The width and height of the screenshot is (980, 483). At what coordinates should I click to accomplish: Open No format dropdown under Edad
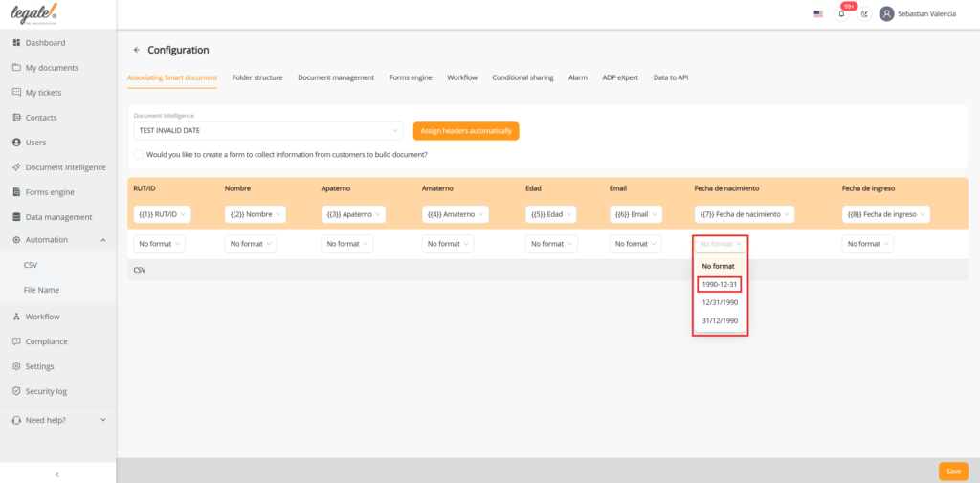point(552,244)
